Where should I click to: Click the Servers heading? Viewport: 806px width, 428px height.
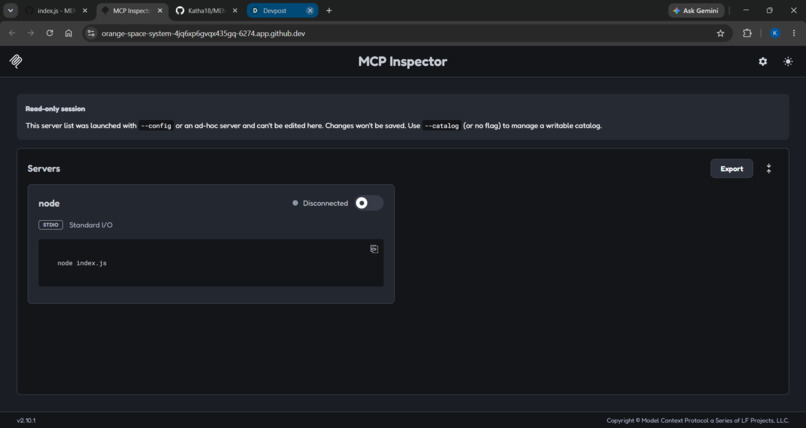(x=44, y=169)
